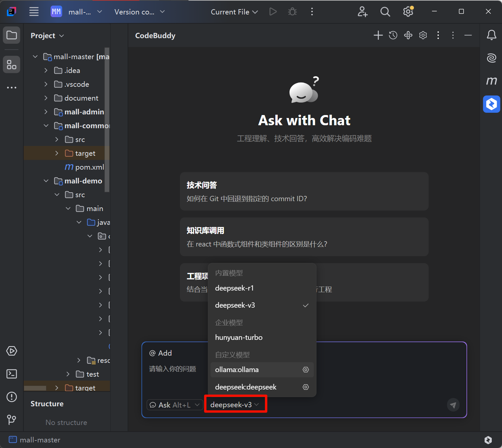Open CodeBuddy panel settings gear
Image resolution: width=502 pixels, height=448 pixels.
click(x=423, y=35)
